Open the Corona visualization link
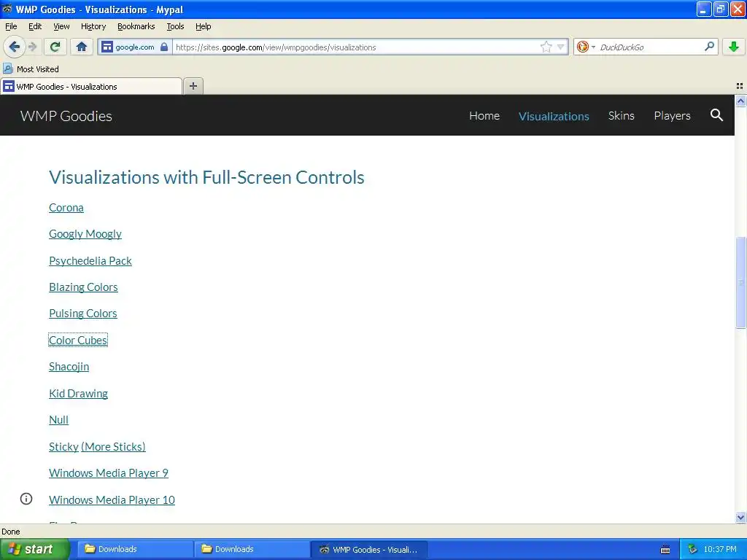The width and height of the screenshot is (747, 560). 66,208
